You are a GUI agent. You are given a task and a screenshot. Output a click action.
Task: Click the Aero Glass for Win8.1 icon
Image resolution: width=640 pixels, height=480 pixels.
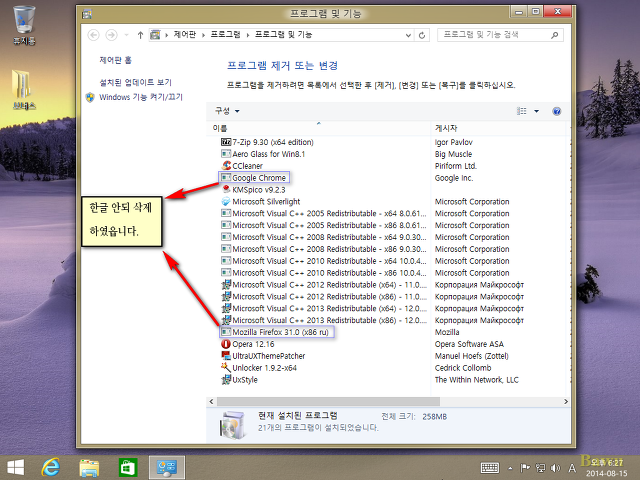click(x=226, y=154)
